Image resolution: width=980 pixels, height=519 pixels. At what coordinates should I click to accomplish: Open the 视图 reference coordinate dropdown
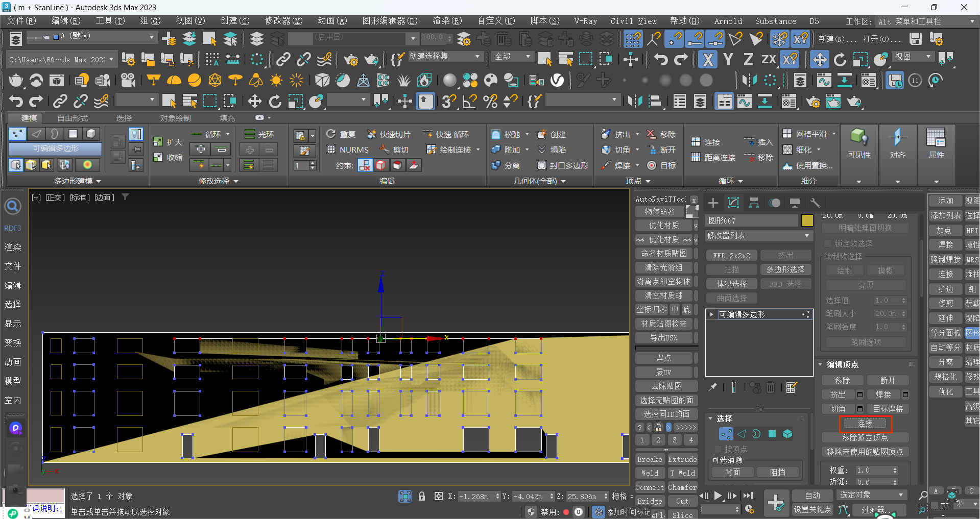click(x=914, y=56)
